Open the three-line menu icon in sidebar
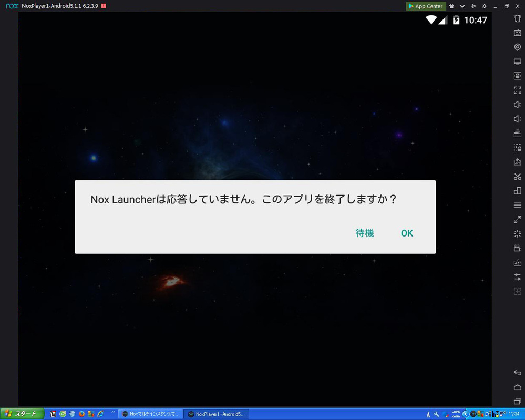Screen dimensions: 525x420 click(x=517, y=205)
